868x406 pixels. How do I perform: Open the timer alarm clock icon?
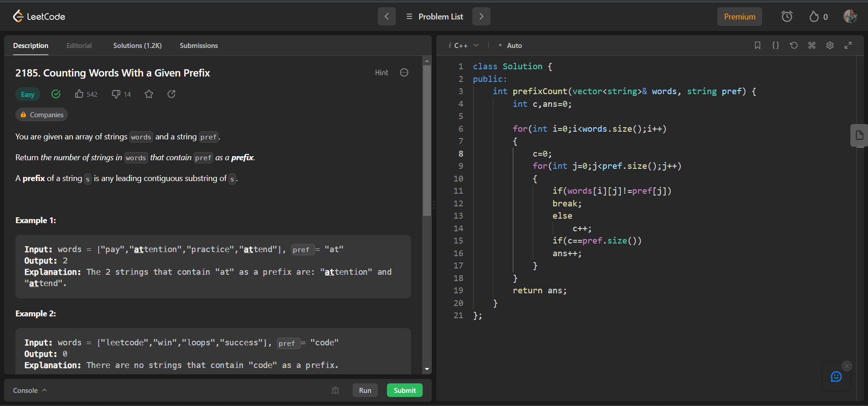pos(787,17)
